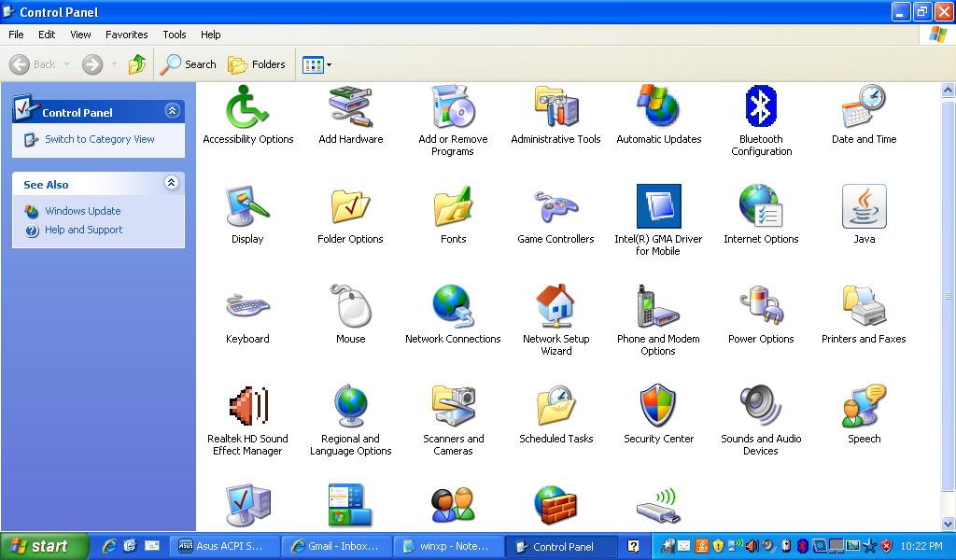Image resolution: width=956 pixels, height=560 pixels.
Task: Open the Tools menu
Action: coord(174,35)
